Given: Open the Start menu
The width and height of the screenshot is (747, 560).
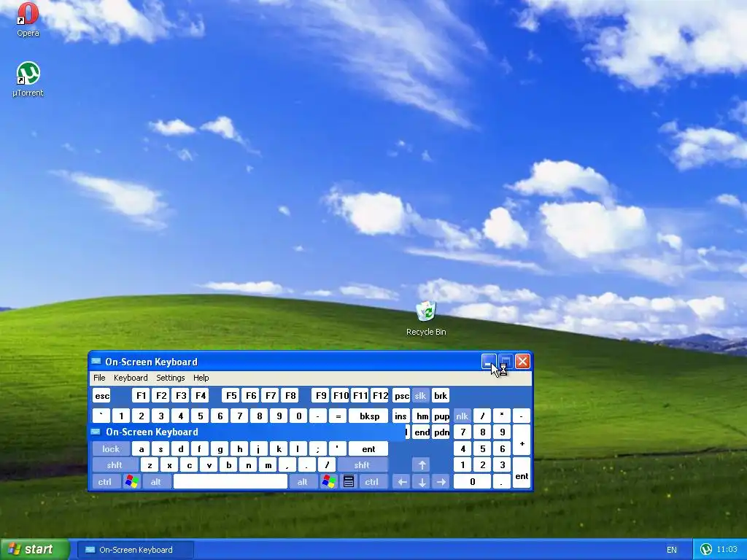Looking at the screenshot, I should coord(34,549).
